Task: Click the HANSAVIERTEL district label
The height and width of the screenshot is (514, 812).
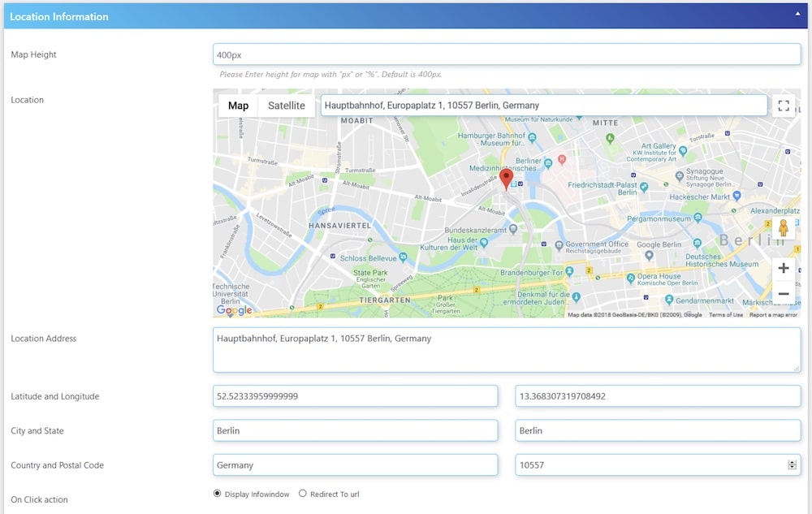Action: (339, 226)
